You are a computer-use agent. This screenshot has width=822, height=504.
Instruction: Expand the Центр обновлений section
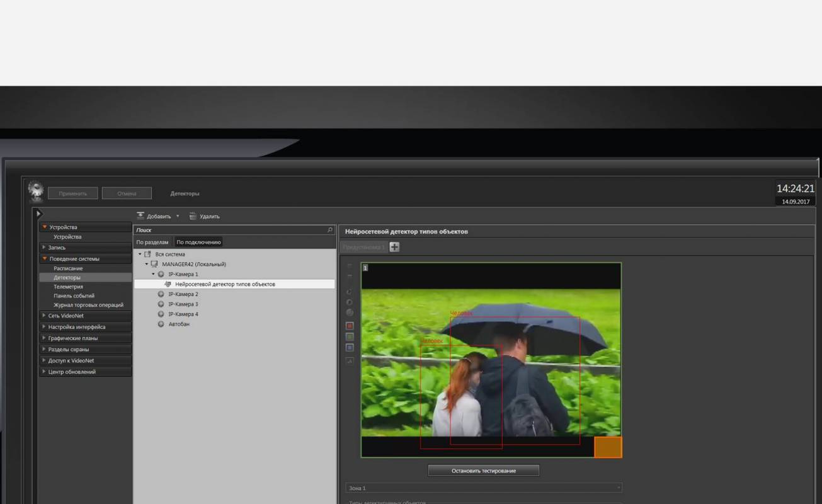coord(85,372)
